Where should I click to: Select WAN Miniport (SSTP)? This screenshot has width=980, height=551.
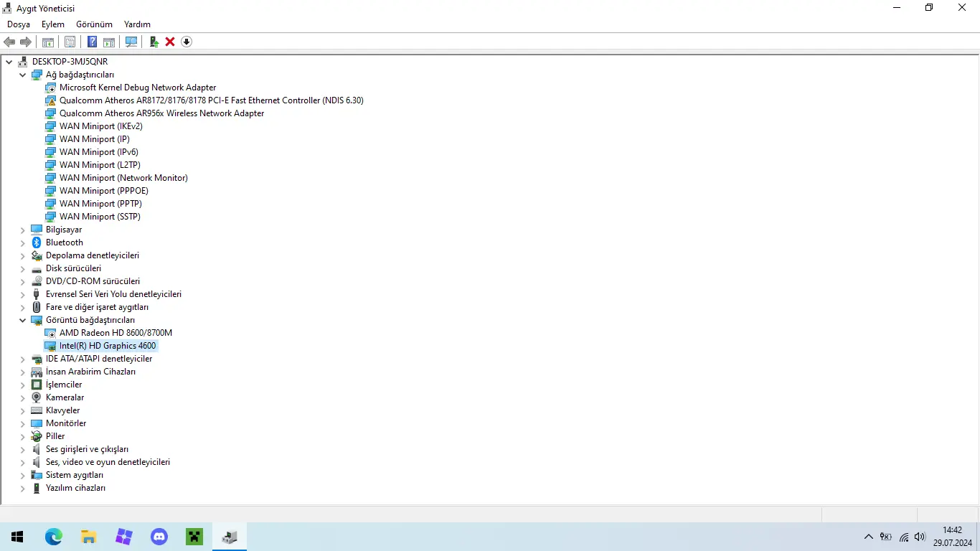[x=100, y=217]
